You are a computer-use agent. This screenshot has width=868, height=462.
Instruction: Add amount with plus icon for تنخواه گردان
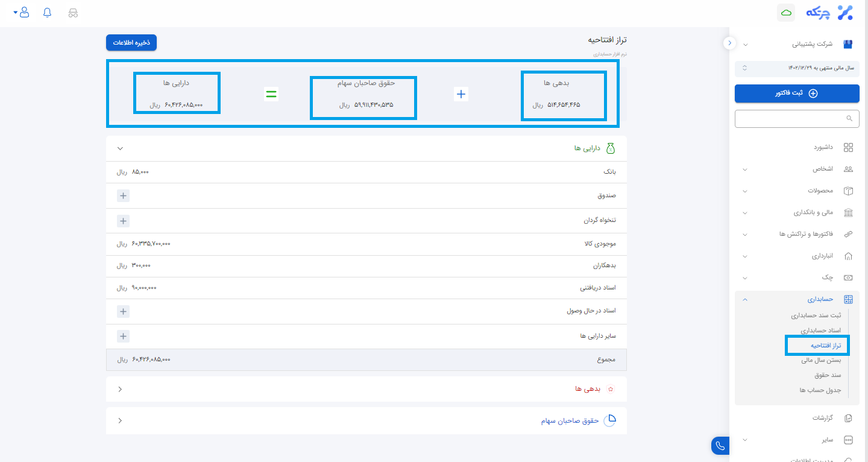tap(123, 221)
